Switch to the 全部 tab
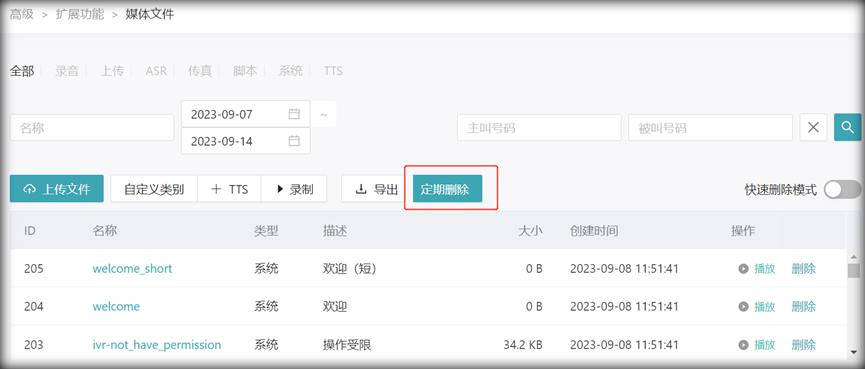The image size is (865, 369). coord(22,71)
